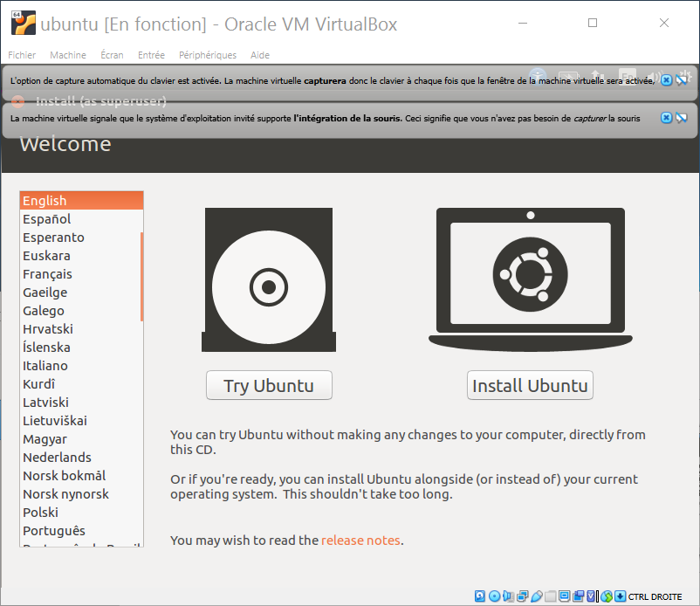Click the audio speaker status bar icon

click(509, 596)
